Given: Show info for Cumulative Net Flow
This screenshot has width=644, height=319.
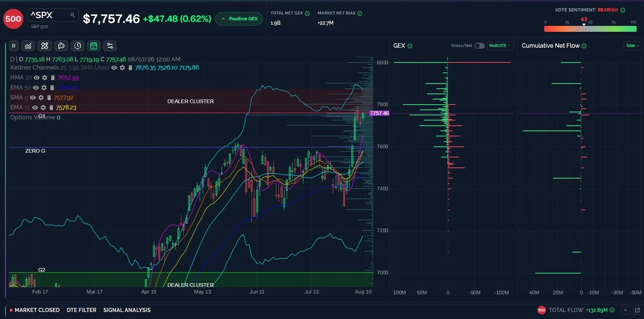Looking at the screenshot, I should (x=584, y=46).
